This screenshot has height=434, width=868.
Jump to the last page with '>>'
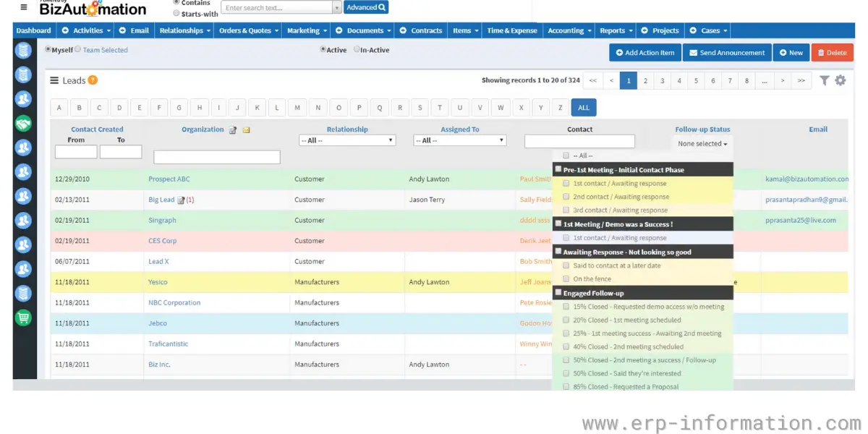point(801,81)
